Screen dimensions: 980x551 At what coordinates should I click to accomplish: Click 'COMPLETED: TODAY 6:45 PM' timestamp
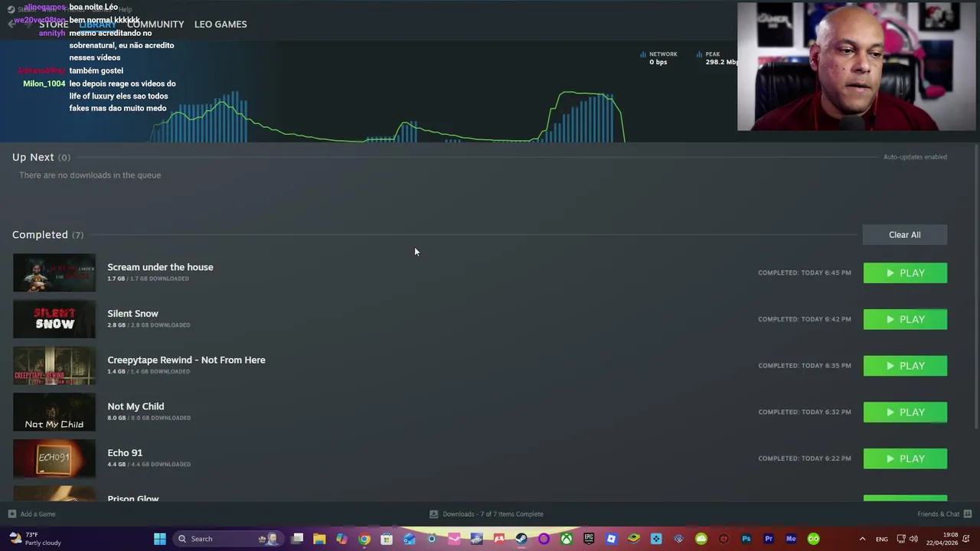click(x=804, y=273)
